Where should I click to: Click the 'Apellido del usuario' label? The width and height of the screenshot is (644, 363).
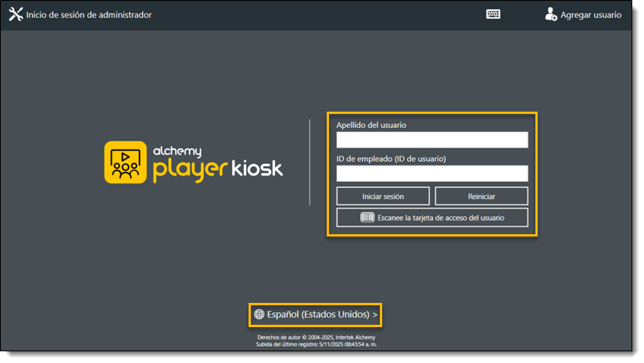point(371,125)
